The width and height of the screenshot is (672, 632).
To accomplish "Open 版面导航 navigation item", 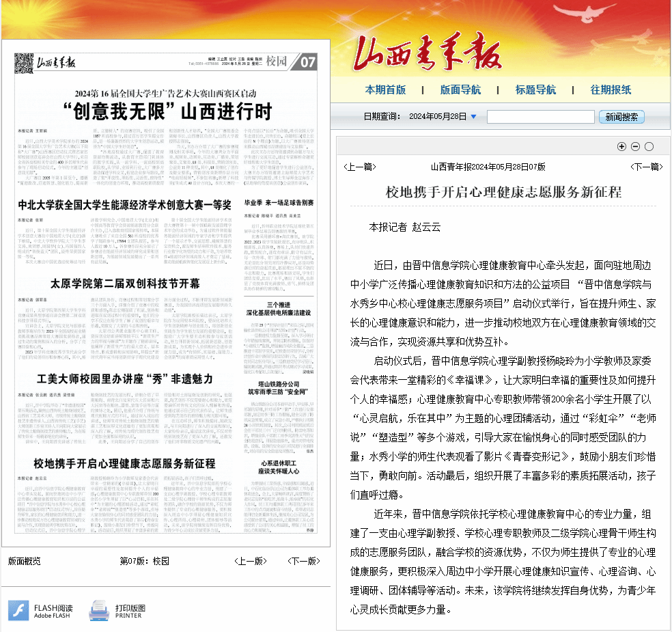I will (x=460, y=90).
